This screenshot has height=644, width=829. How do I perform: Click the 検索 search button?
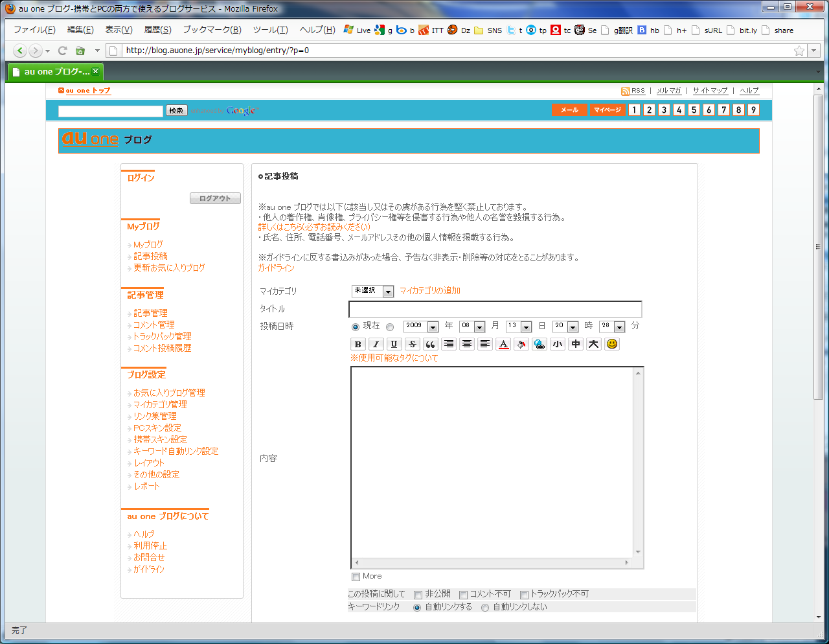[176, 111]
